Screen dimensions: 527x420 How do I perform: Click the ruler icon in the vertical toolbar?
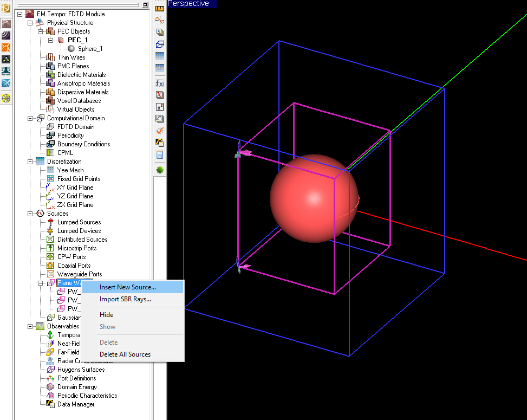[160, 9]
